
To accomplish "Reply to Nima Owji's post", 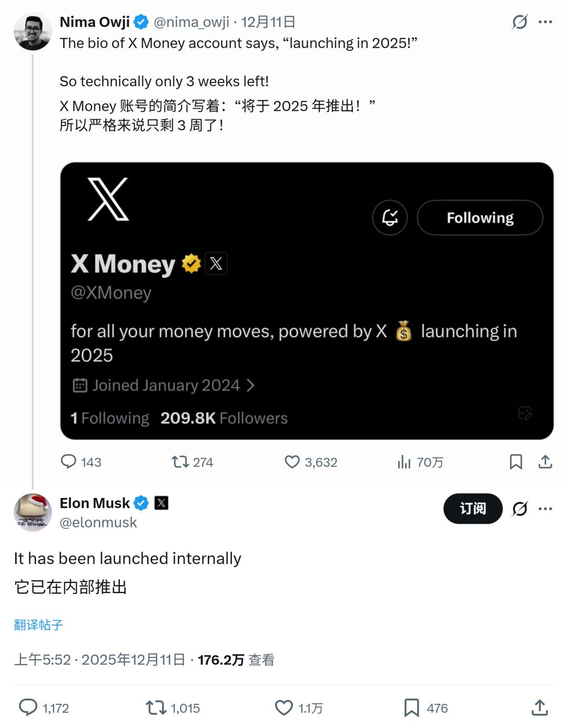I will [69, 462].
